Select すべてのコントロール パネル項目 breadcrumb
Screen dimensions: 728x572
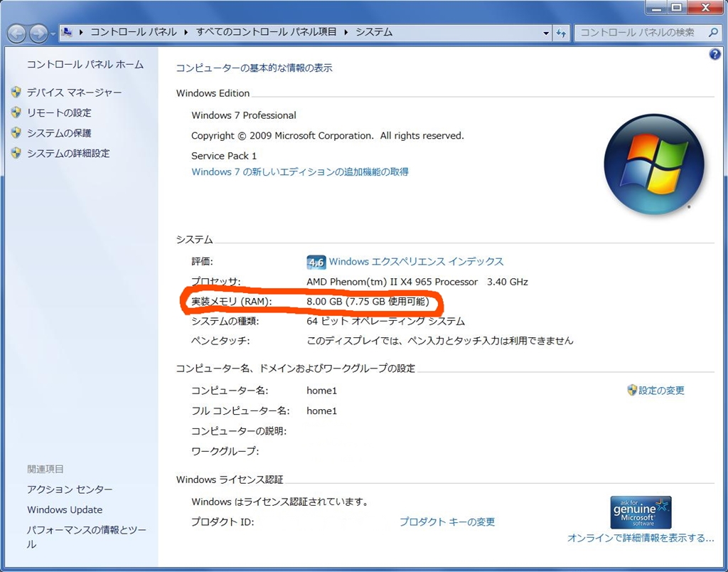[x=266, y=32]
